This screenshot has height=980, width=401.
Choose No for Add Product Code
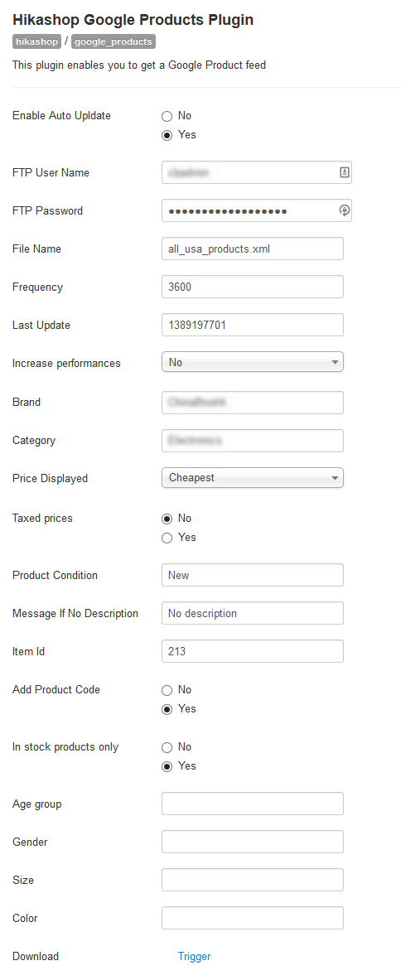[x=167, y=690]
